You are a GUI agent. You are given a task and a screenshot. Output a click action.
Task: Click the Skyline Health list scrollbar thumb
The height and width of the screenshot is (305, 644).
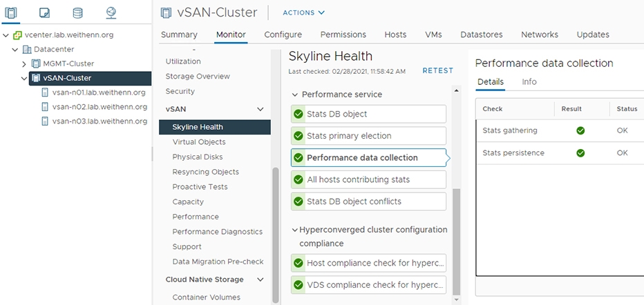pos(457,241)
